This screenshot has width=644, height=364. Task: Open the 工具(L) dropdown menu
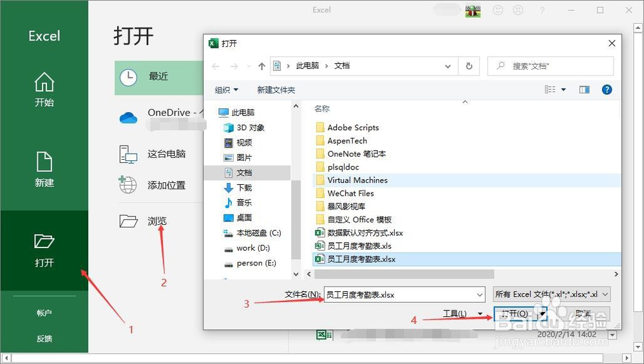point(462,314)
